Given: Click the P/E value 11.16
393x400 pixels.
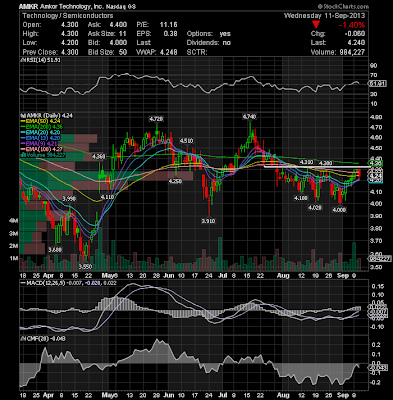Looking at the screenshot, I should [169, 25].
